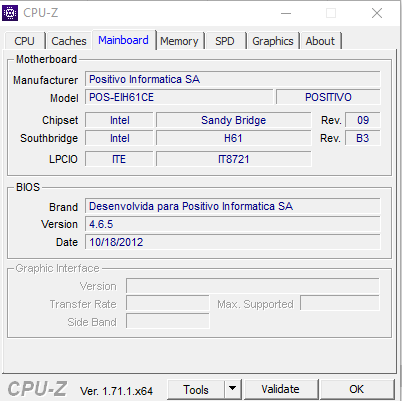Click the LPCIO label
This screenshot has height=401, width=402.
click(63, 159)
